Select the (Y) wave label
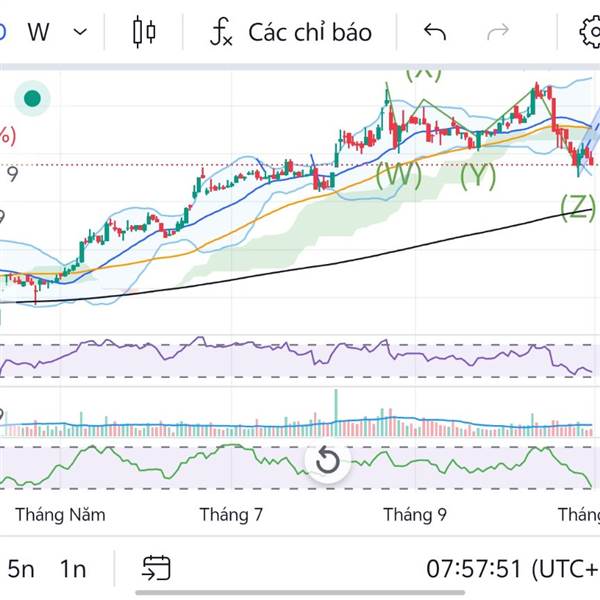Viewport: 600px width, 600px height. 478,176
